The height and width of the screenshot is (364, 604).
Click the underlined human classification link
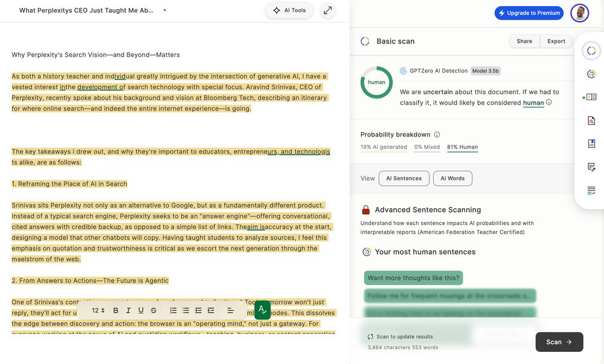tap(533, 103)
